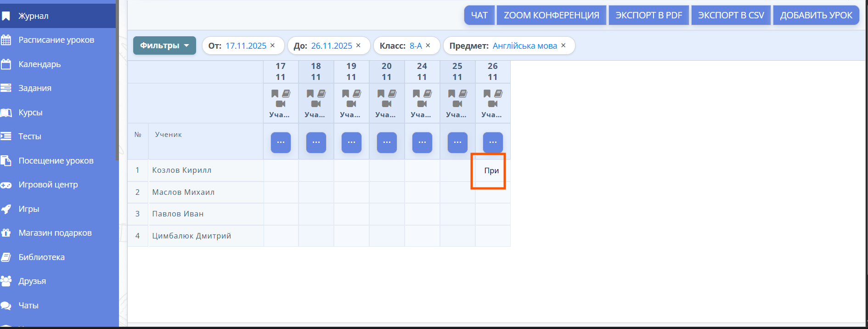This screenshot has width=868, height=329.
Task: Click the video camera icon under 26.11
Action: point(493,104)
